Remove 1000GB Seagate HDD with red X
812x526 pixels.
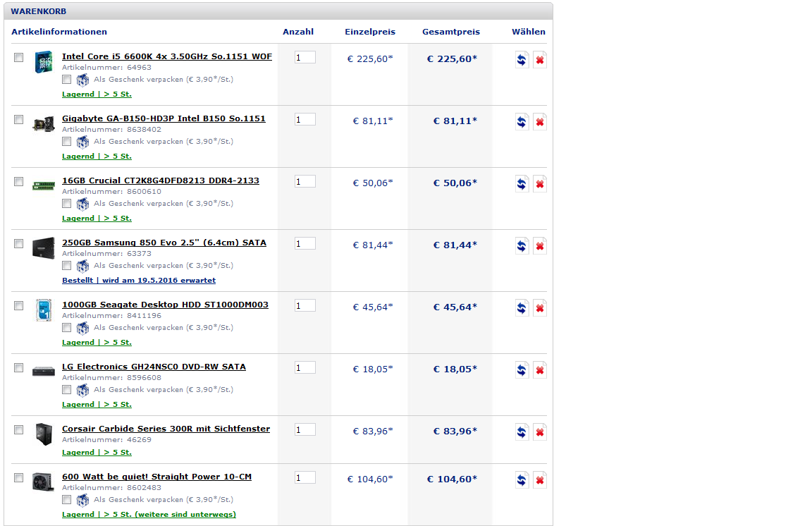[540, 308]
